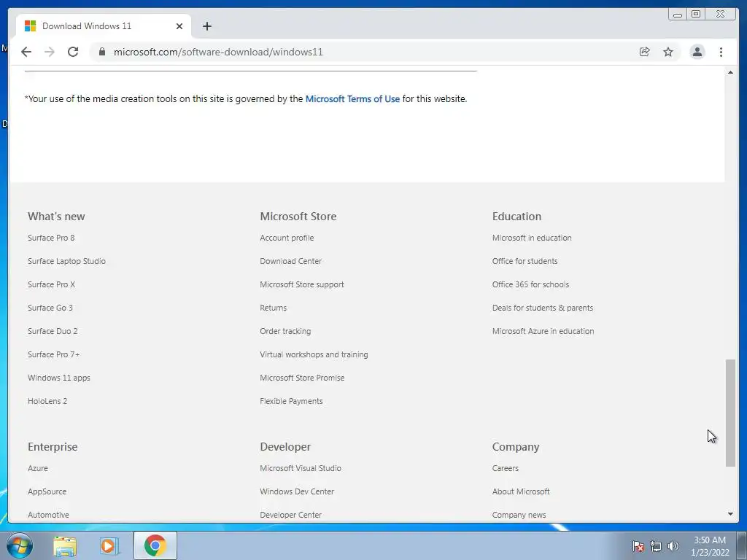Click the network tray icon
The height and width of the screenshot is (560, 747).
(x=656, y=546)
